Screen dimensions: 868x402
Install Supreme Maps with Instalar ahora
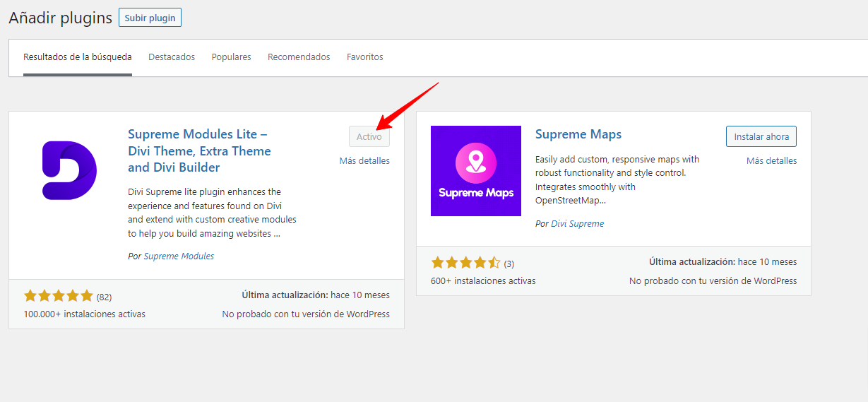(x=761, y=136)
